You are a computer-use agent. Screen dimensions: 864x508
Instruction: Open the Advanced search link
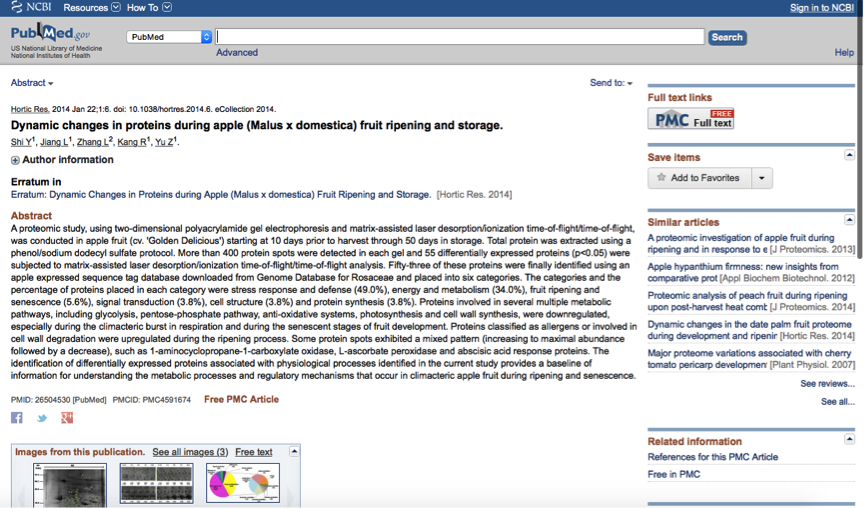click(x=237, y=52)
